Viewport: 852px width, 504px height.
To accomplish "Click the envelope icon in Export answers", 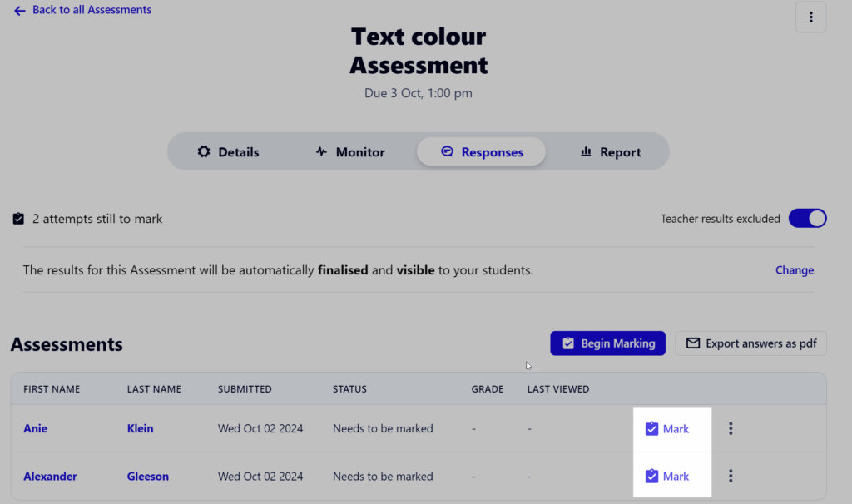I will [693, 343].
